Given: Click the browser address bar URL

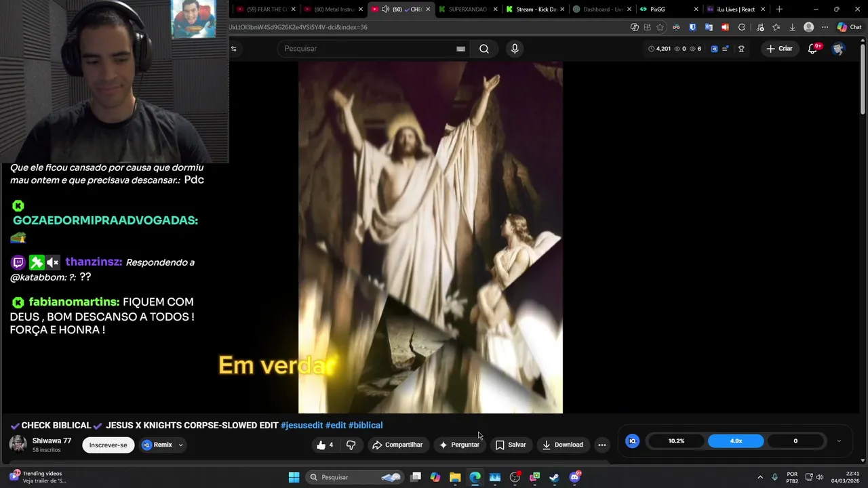Looking at the screenshot, I should 298,27.
